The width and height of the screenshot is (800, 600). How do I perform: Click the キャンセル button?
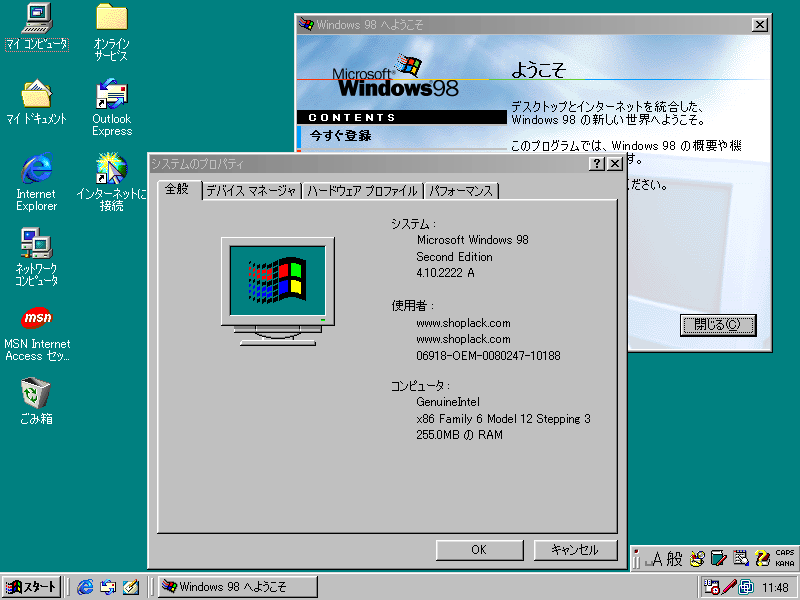(x=575, y=549)
